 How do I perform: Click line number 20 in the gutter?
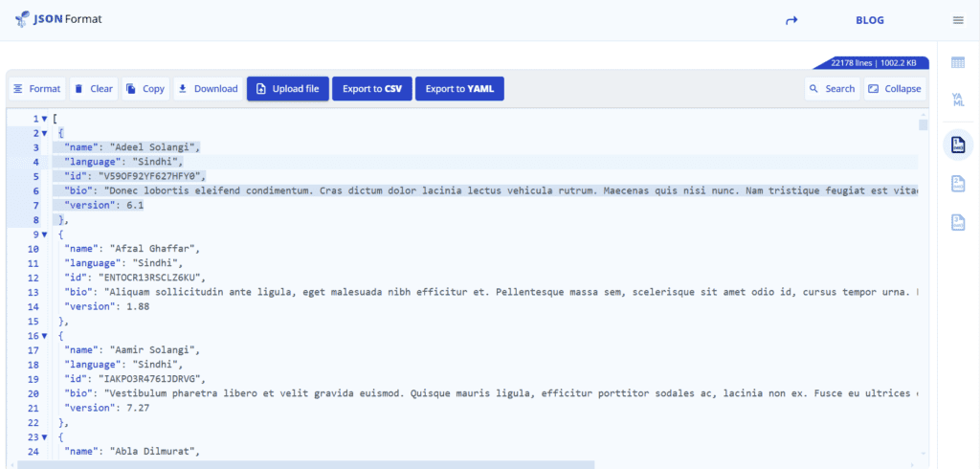[x=33, y=393]
